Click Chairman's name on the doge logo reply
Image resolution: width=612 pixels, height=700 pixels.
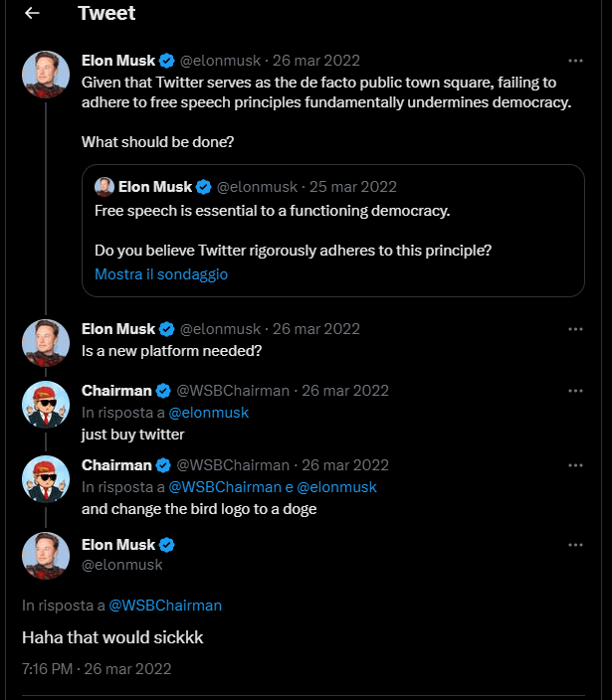(116, 464)
